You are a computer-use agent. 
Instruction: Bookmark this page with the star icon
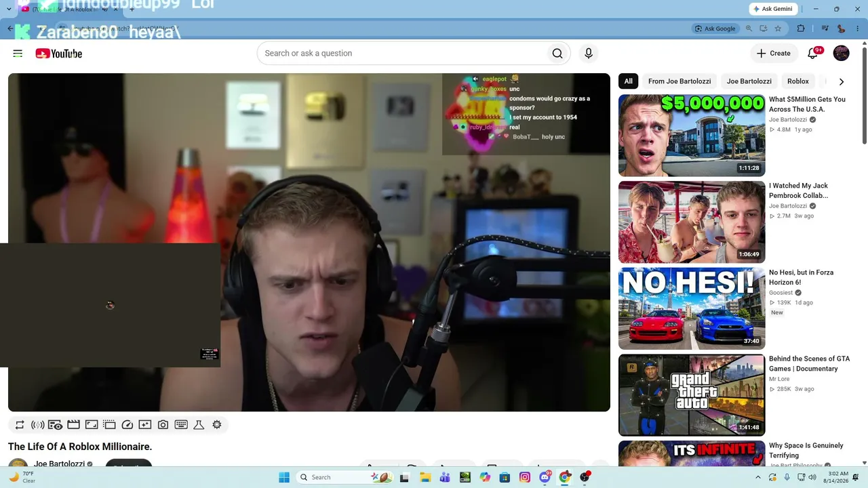pos(778,28)
